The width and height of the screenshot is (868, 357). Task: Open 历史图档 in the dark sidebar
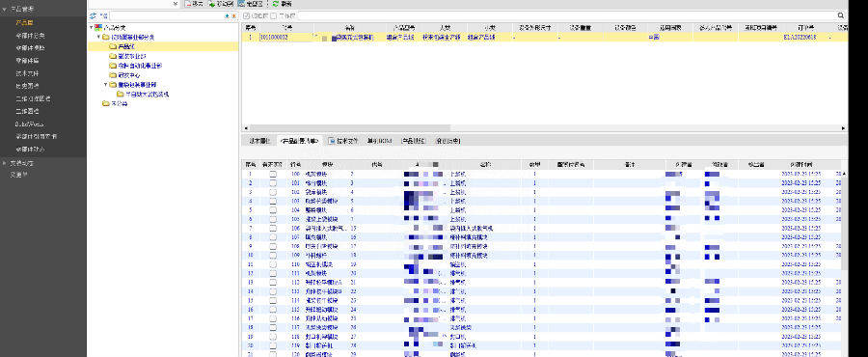point(27,86)
